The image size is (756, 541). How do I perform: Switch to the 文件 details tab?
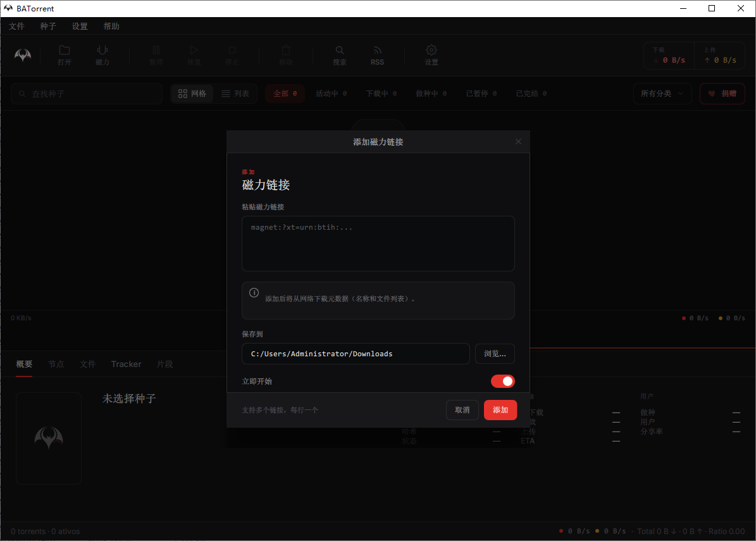click(x=88, y=364)
